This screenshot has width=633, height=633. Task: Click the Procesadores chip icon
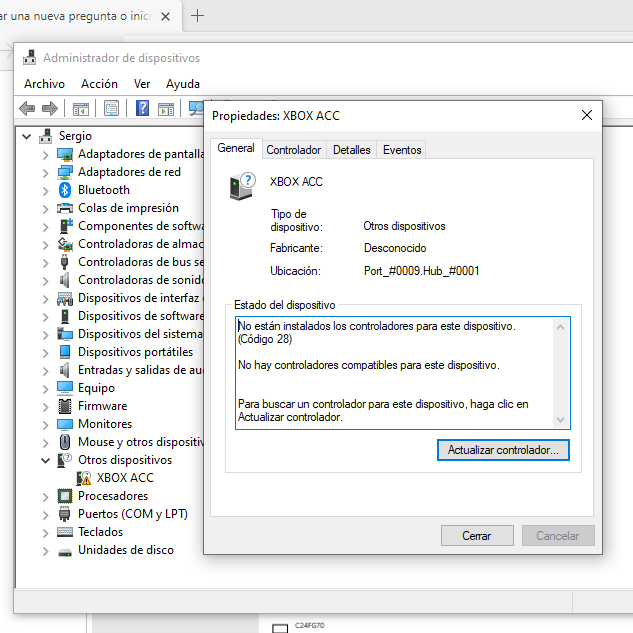click(x=65, y=496)
